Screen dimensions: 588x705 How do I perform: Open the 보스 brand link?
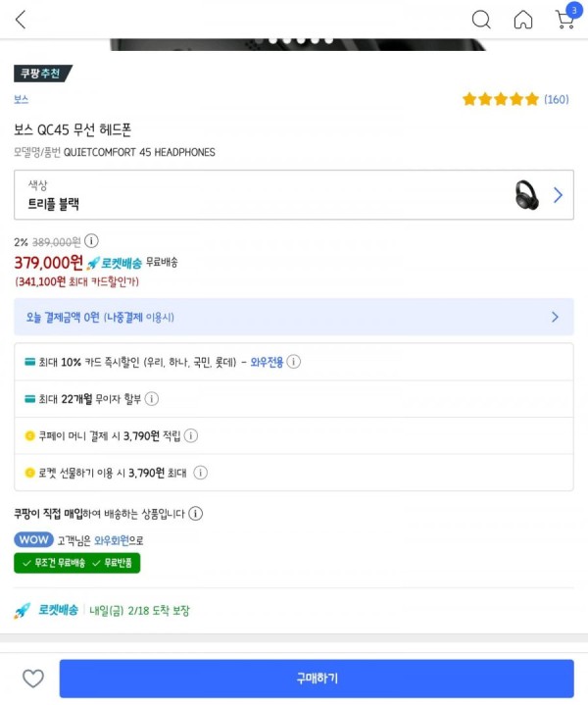[x=22, y=99]
